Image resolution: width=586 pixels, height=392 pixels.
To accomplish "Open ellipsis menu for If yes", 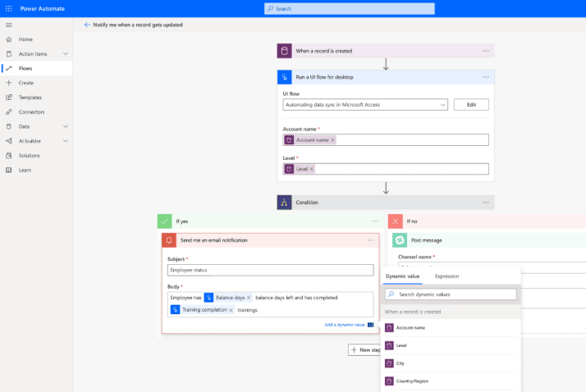I will 375,221.
